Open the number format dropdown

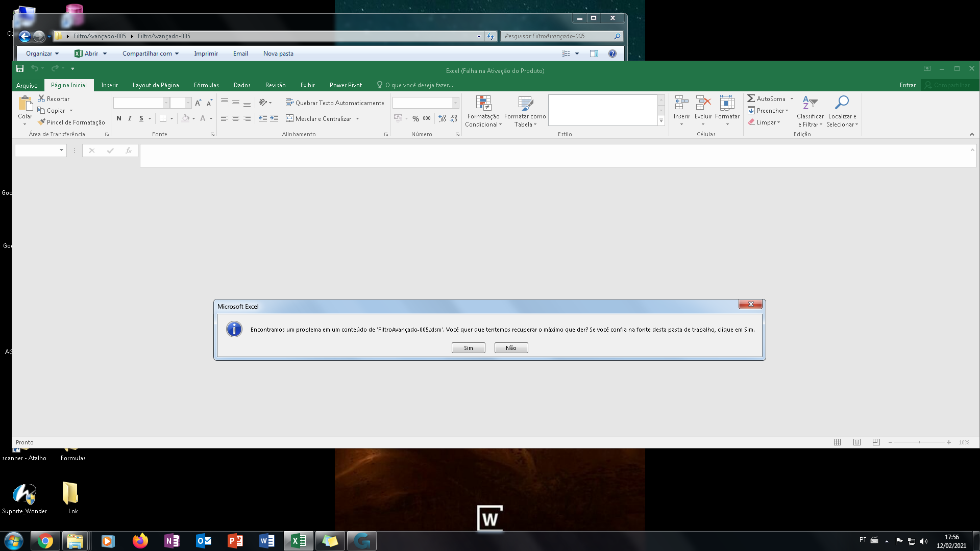tap(455, 103)
